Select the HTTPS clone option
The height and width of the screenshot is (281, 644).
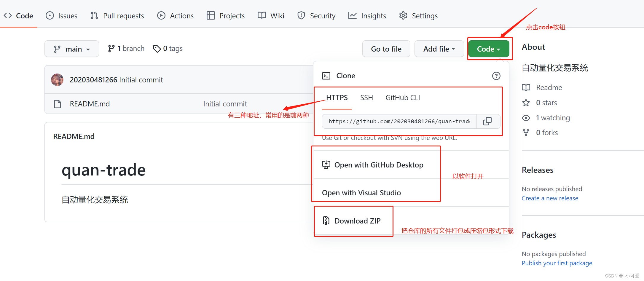tap(337, 98)
